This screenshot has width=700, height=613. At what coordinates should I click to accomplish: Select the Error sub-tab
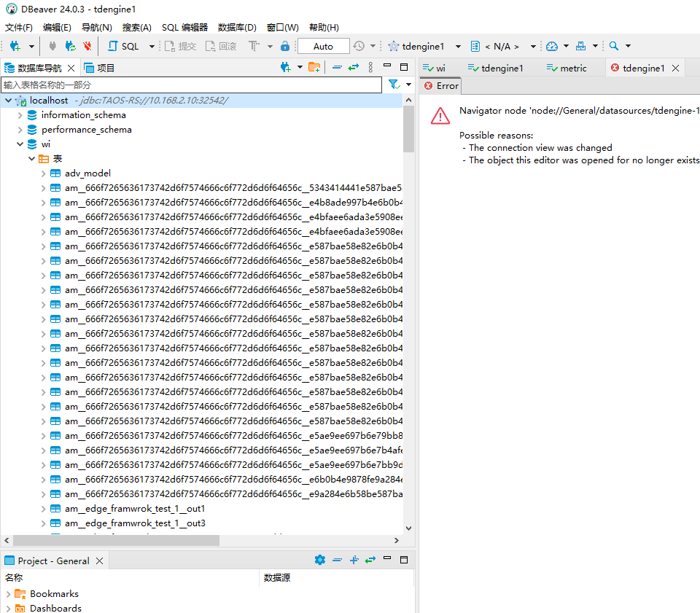[x=442, y=86]
